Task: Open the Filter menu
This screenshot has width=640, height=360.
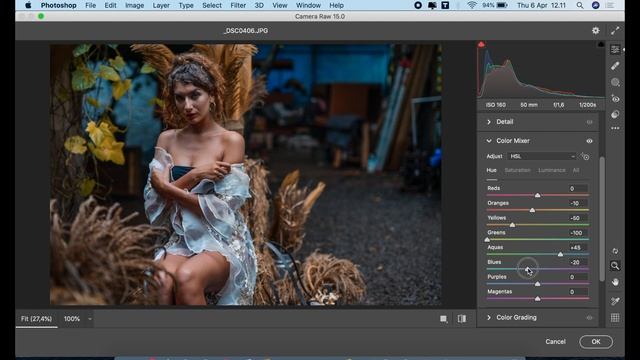Action: 238,5
